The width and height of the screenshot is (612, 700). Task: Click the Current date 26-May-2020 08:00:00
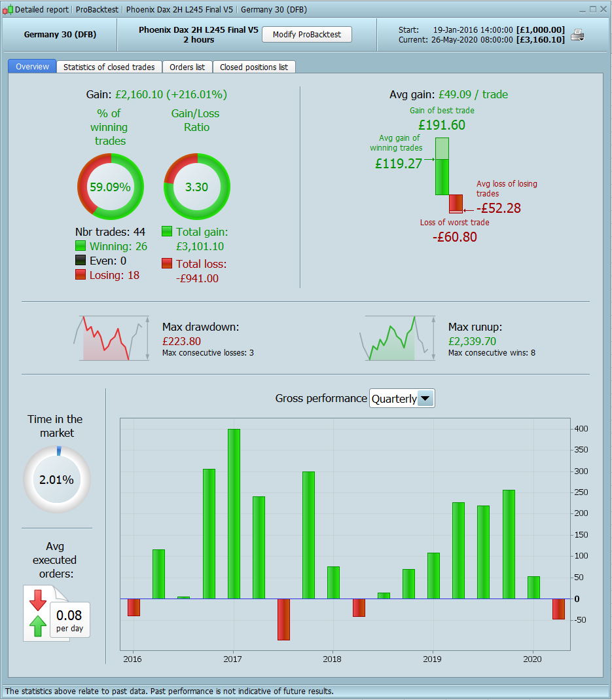click(472, 40)
